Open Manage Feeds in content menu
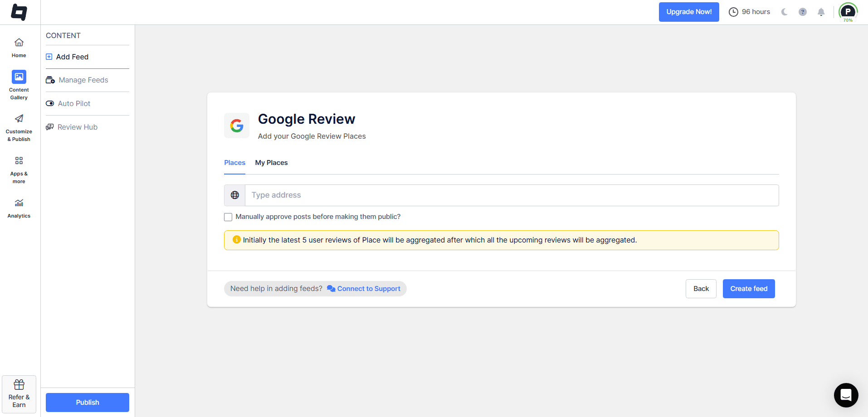The height and width of the screenshot is (417, 868). (83, 80)
